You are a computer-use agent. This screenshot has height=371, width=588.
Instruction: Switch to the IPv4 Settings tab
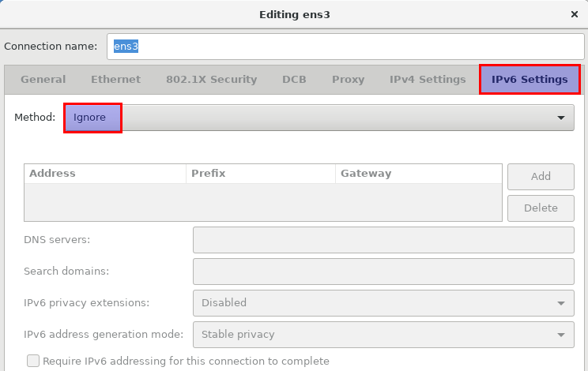pyautogui.click(x=427, y=80)
